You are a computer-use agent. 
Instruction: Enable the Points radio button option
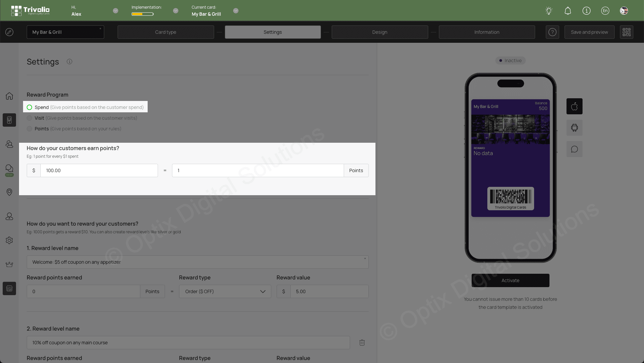tap(29, 128)
